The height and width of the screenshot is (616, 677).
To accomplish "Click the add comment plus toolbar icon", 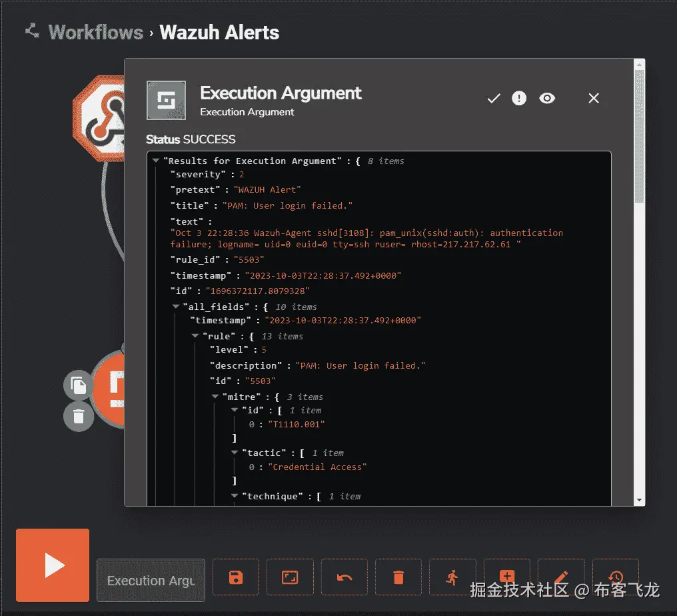I will tap(507, 576).
